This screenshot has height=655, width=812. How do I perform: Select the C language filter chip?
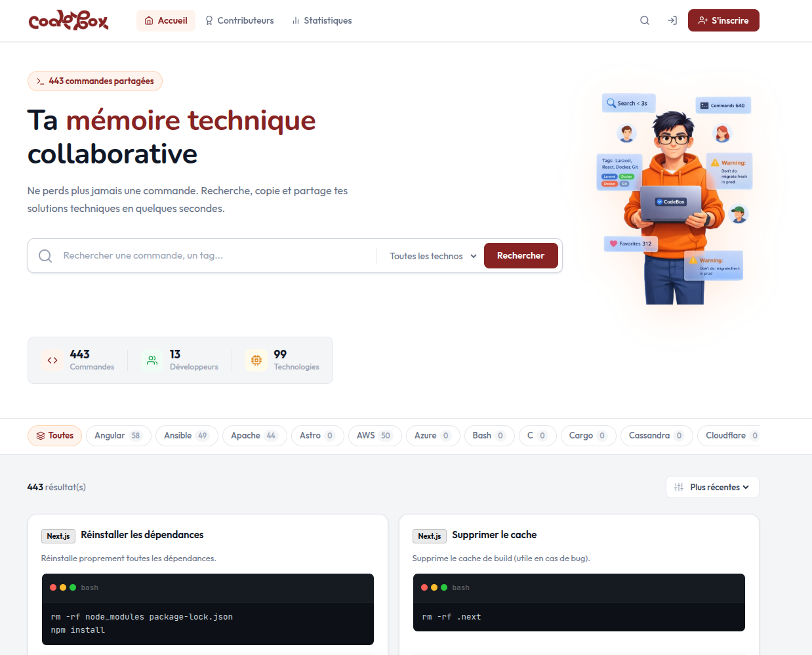pos(537,436)
